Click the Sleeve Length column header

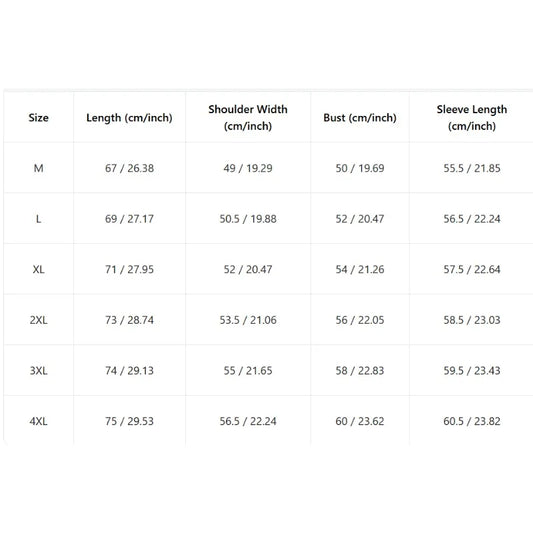pyautogui.click(x=472, y=118)
